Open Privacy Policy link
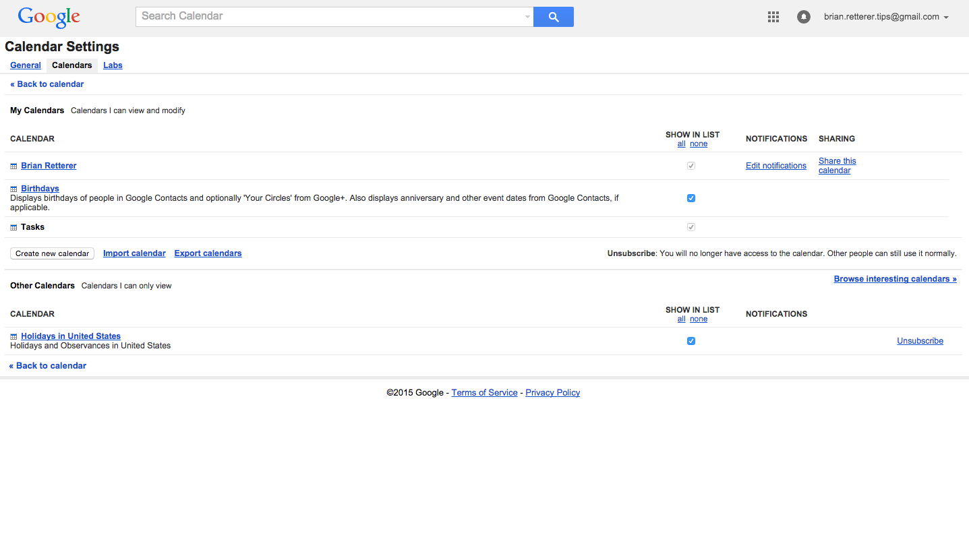This screenshot has width=969, height=560. tap(552, 393)
